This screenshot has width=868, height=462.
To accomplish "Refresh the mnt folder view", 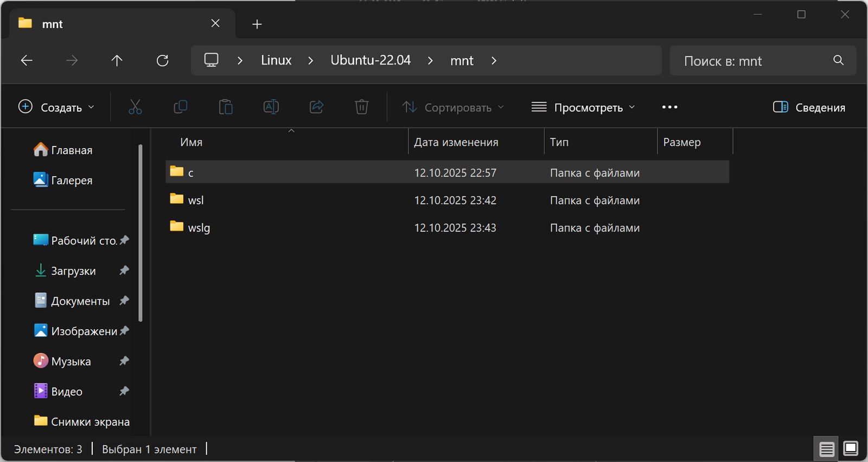I will pos(162,61).
